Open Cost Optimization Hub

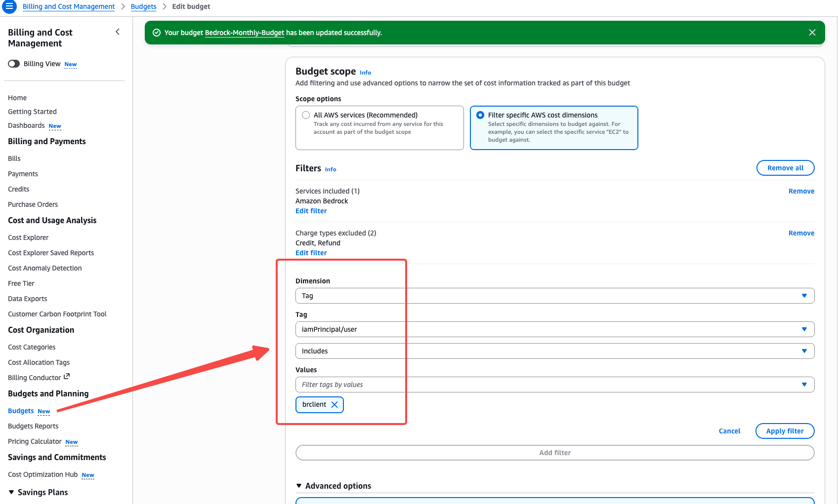coord(43,474)
